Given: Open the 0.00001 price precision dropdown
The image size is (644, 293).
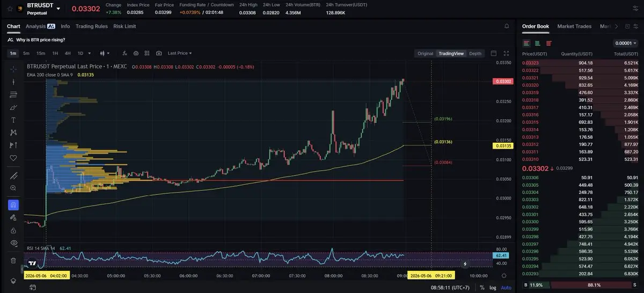Looking at the screenshot, I should point(625,43).
